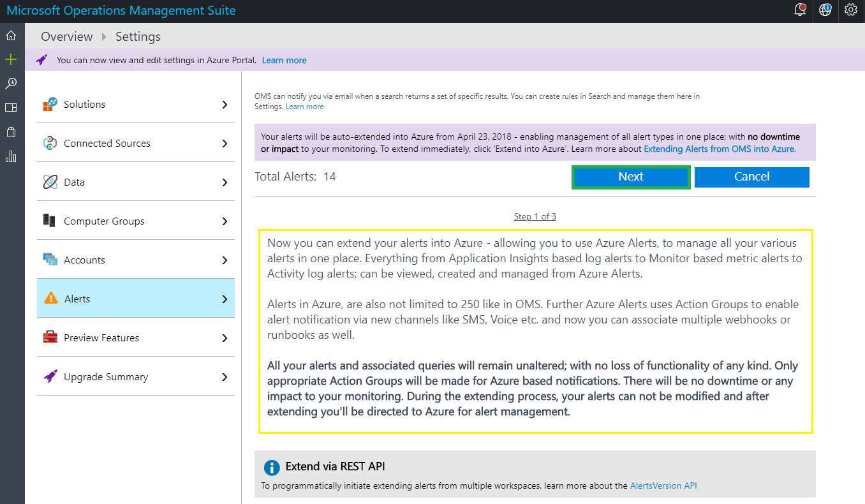
Task: Click the Settings breadcrumb
Action: (x=138, y=36)
